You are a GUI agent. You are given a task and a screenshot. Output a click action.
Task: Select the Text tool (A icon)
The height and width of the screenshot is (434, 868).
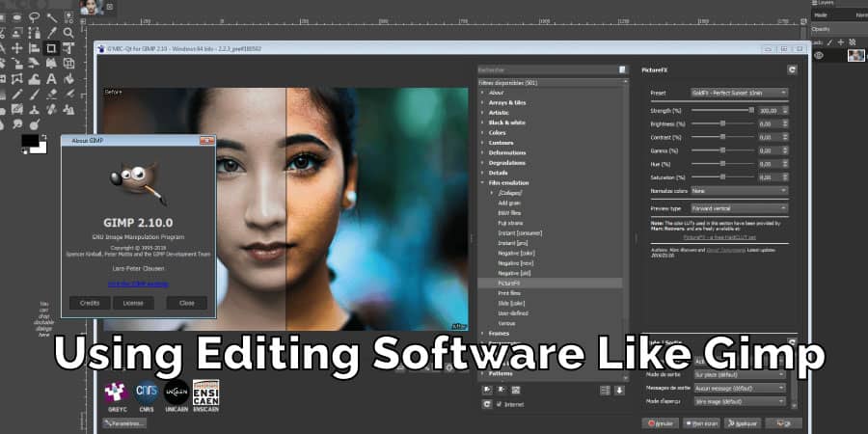(x=51, y=79)
